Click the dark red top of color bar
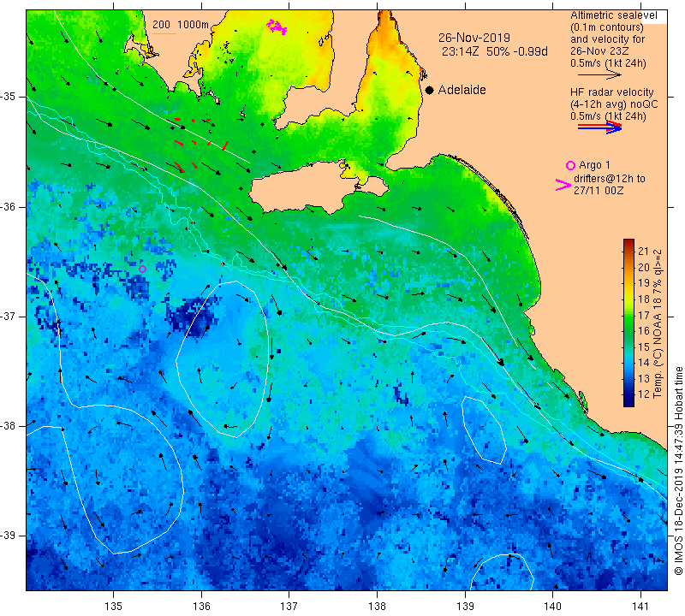685x616 pixels. (x=628, y=242)
